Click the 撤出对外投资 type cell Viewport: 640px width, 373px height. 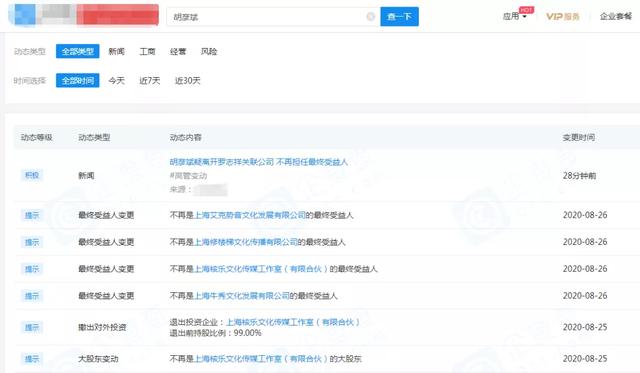(x=102, y=327)
